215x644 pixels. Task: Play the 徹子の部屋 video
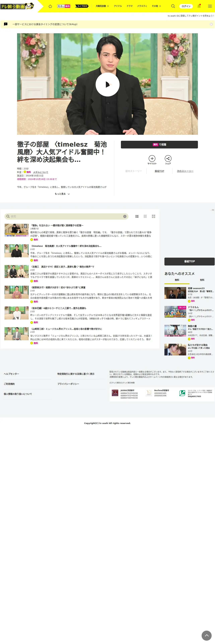coord(107,84)
